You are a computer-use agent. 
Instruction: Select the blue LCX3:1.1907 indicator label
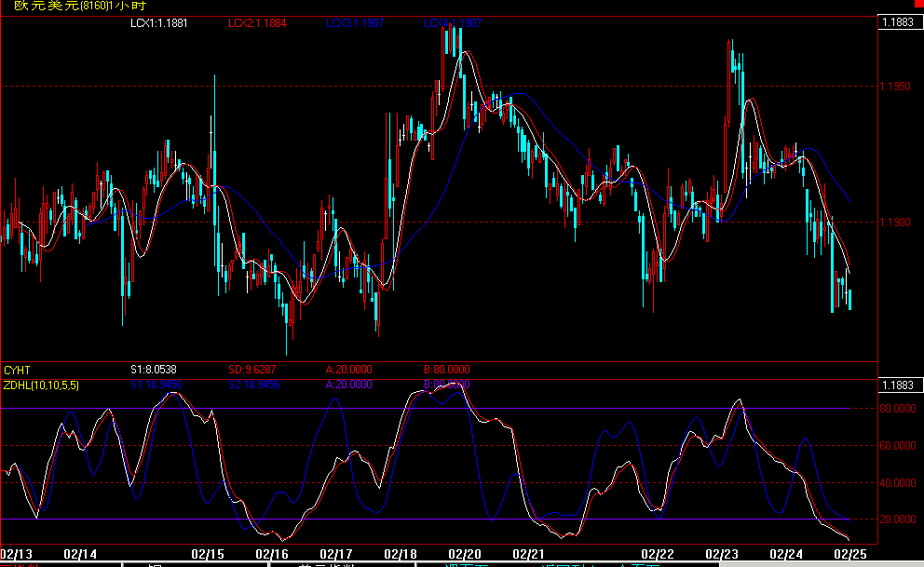(x=355, y=23)
